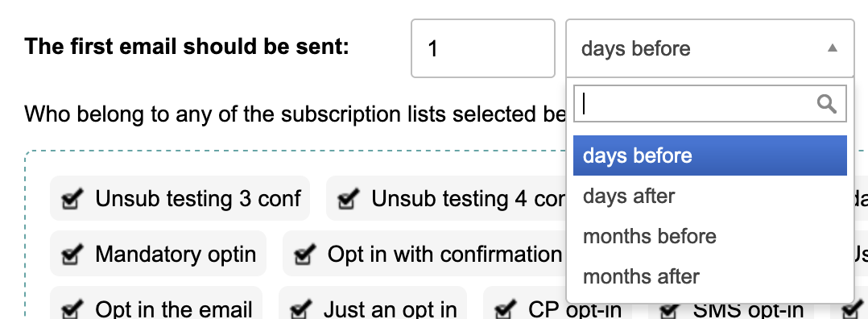868x319 pixels.
Task: Click the number field containing 1
Action: coord(483,48)
